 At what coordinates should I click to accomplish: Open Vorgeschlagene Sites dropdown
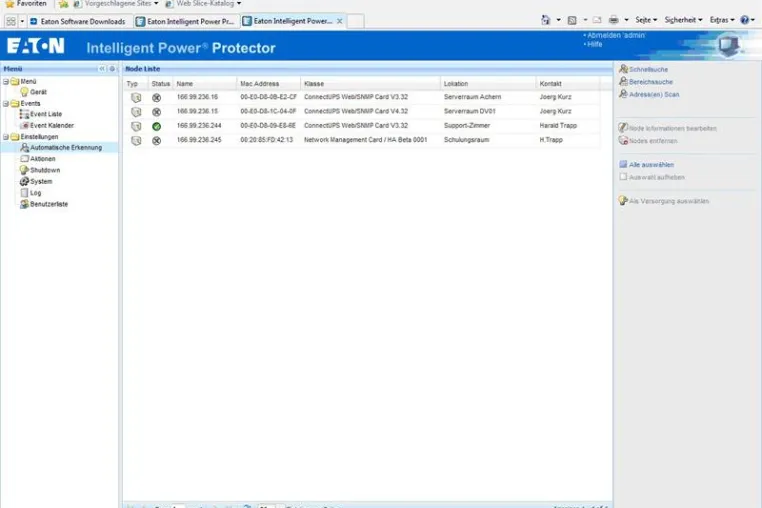(116, 3)
